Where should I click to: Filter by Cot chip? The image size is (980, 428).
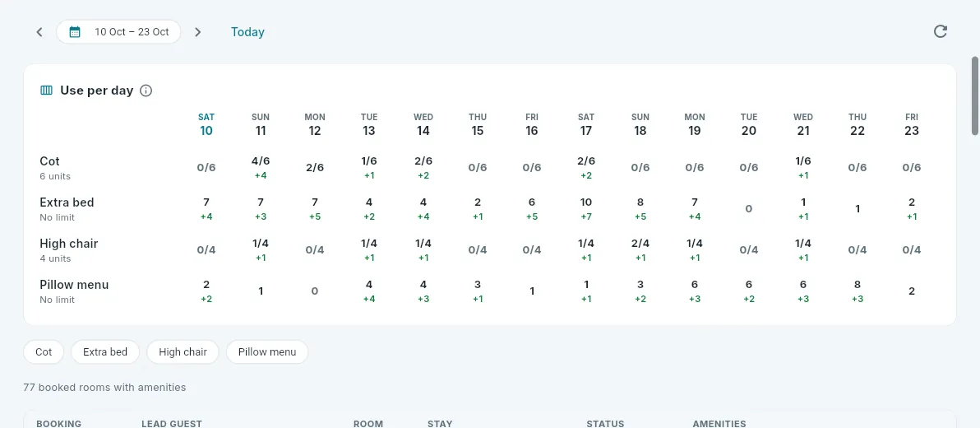44,351
